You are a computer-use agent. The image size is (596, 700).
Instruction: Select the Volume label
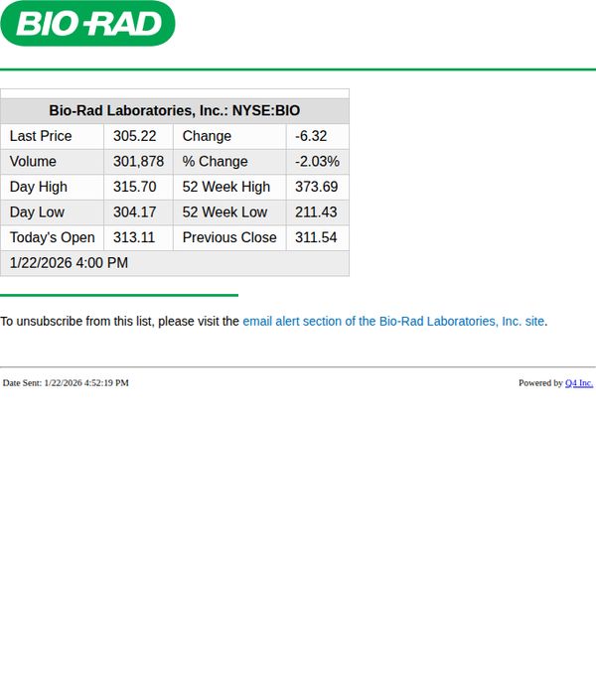coord(33,161)
